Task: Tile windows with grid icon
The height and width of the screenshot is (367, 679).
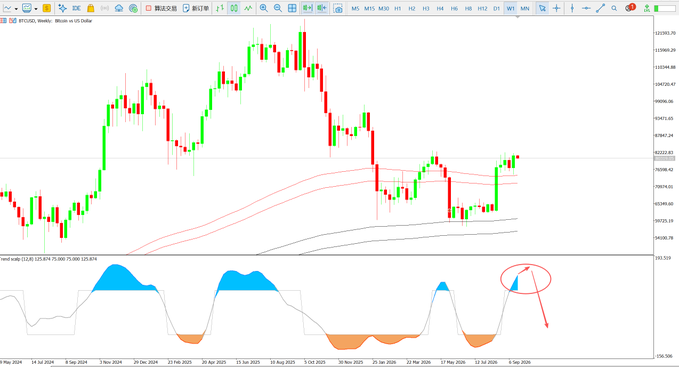Action: pos(292,8)
